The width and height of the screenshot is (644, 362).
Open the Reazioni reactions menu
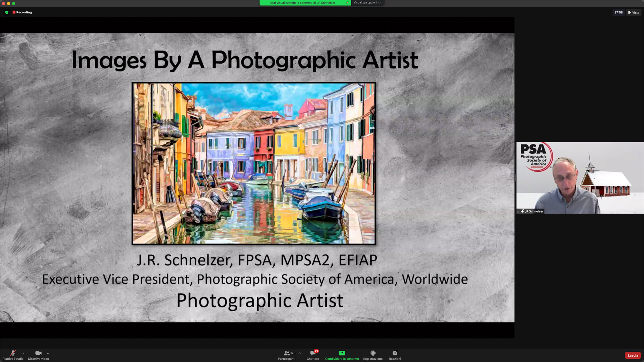[x=395, y=355]
